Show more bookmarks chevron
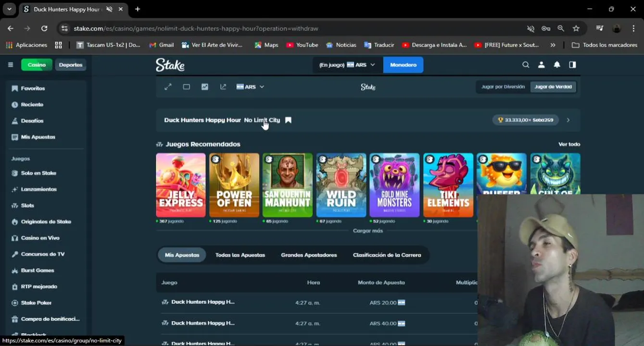 553,45
